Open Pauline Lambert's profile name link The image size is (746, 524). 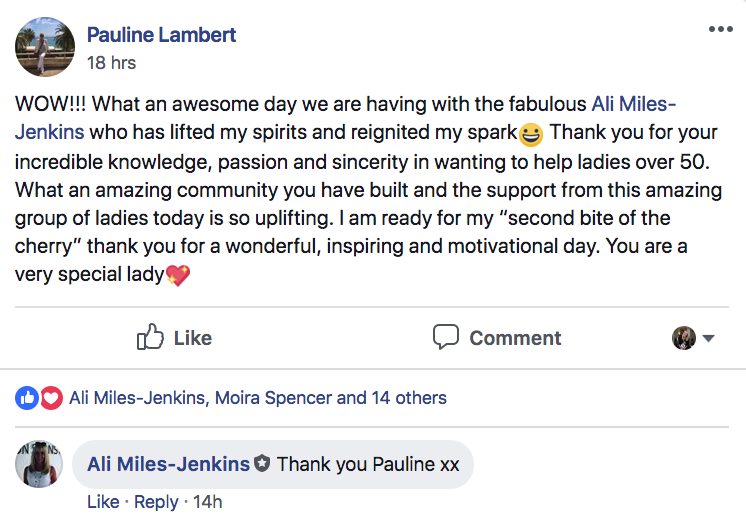[x=162, y=35]
